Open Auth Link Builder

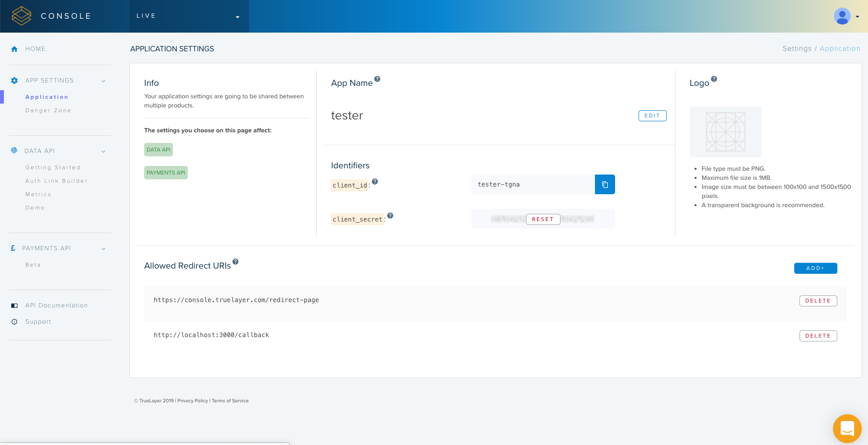(x=57, y=181)
